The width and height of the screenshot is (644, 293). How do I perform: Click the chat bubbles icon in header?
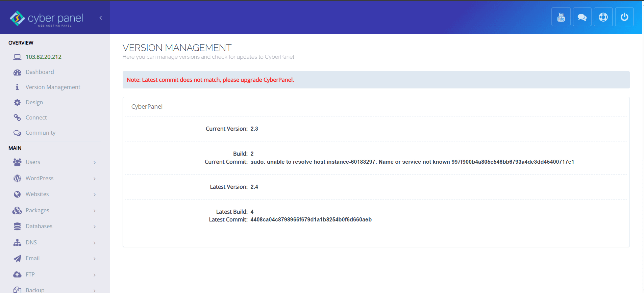point(582,17)
